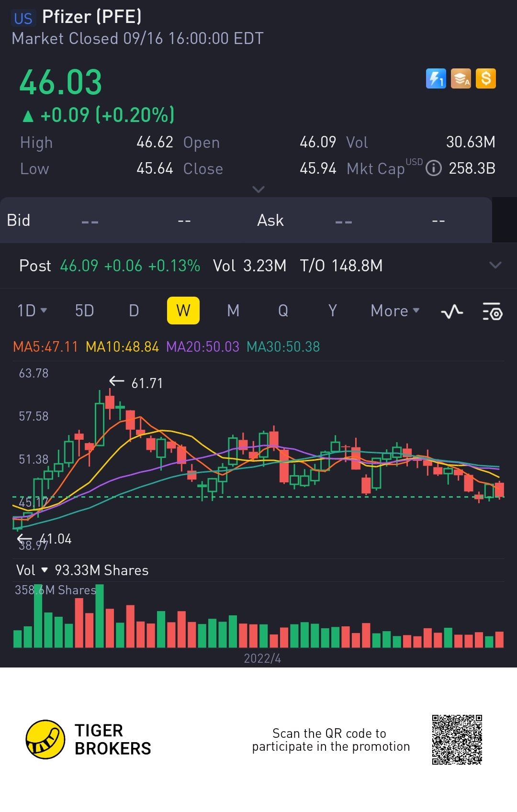517x812 pixels.
Task: Tap the QR code image
Action: 457,740
